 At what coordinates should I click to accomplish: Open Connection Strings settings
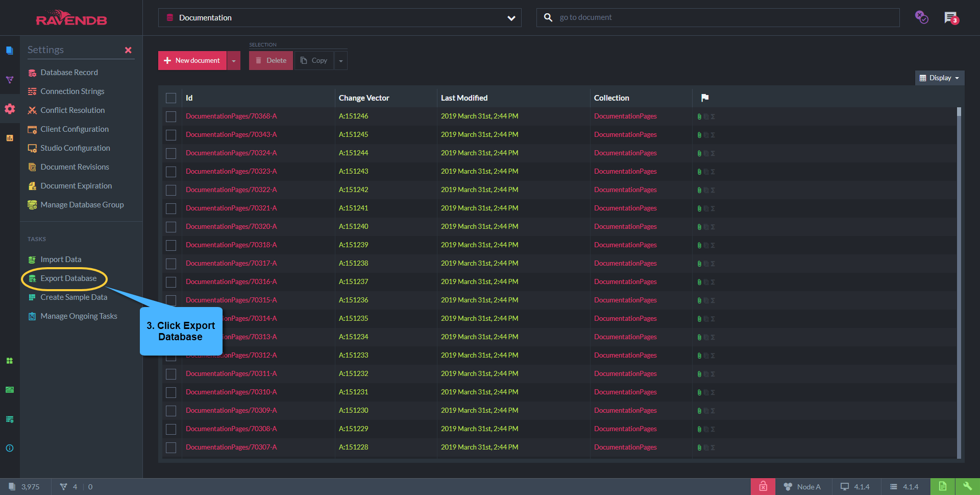72,91
